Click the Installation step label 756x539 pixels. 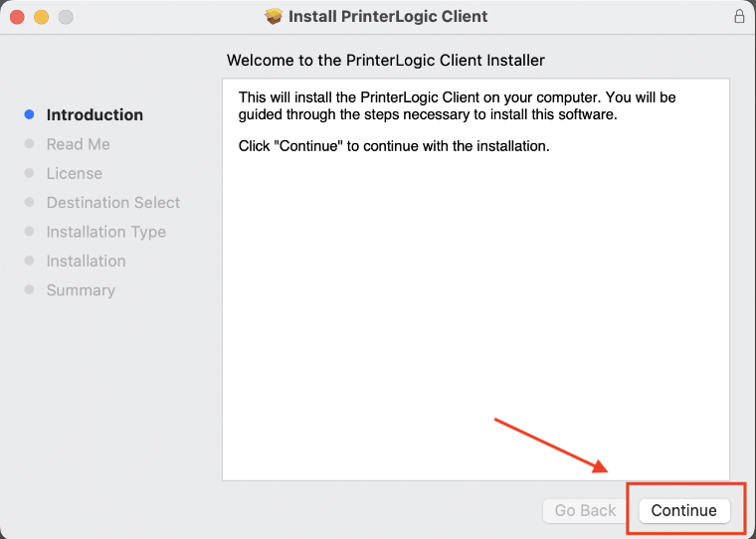click(86, 261)
